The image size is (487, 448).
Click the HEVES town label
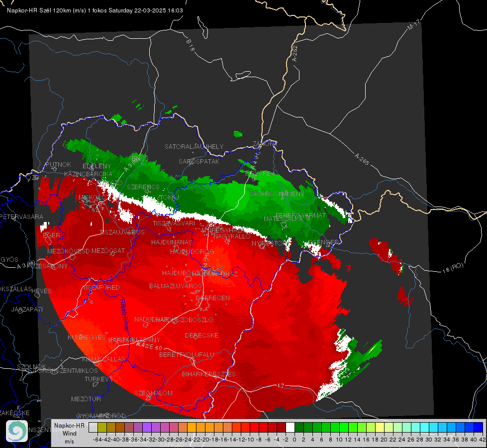[x=41, y=291]
